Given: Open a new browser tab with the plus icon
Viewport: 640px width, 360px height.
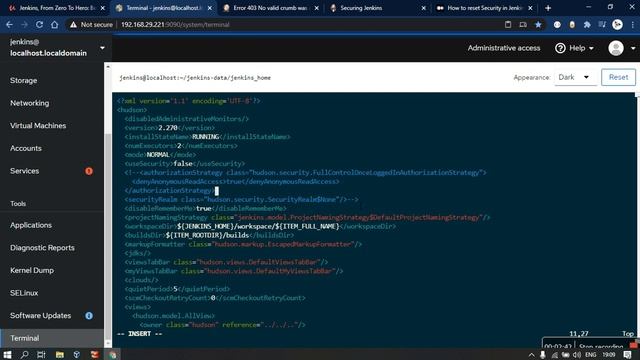Looking at the screenshot, I should pyautogui.click(x=548, y=8).
